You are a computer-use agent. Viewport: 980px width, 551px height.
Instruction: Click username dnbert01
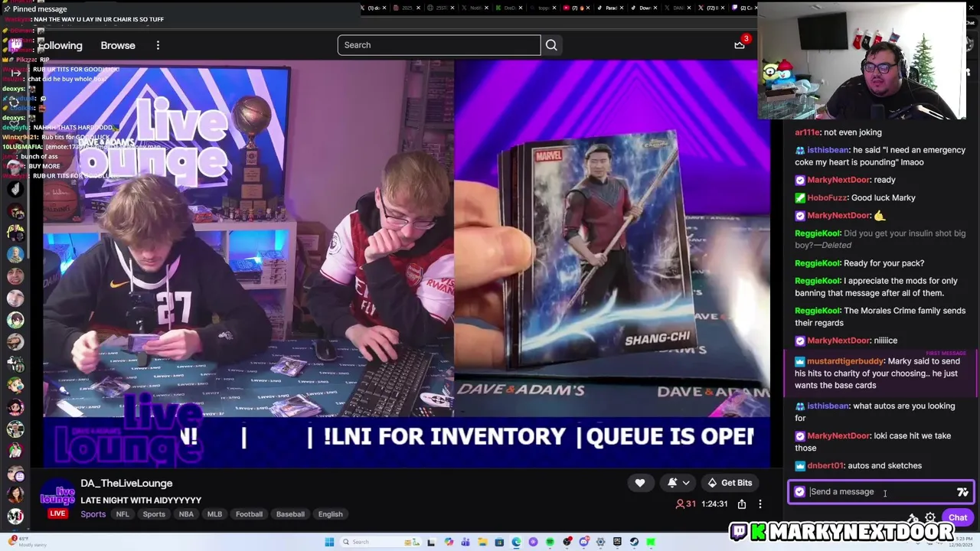pos(825,465)
